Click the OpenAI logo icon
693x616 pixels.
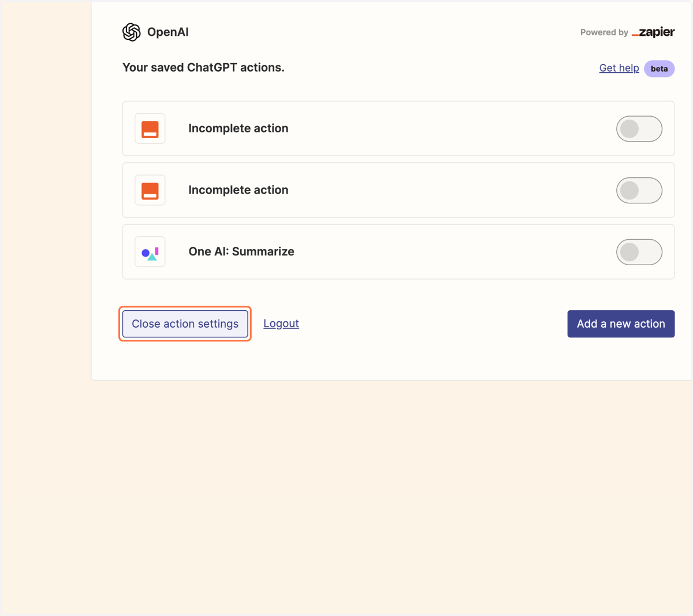(132, 32)
